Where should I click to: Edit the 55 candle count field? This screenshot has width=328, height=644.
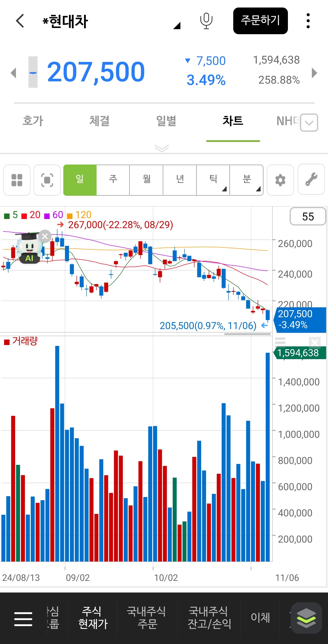point(308,216)
